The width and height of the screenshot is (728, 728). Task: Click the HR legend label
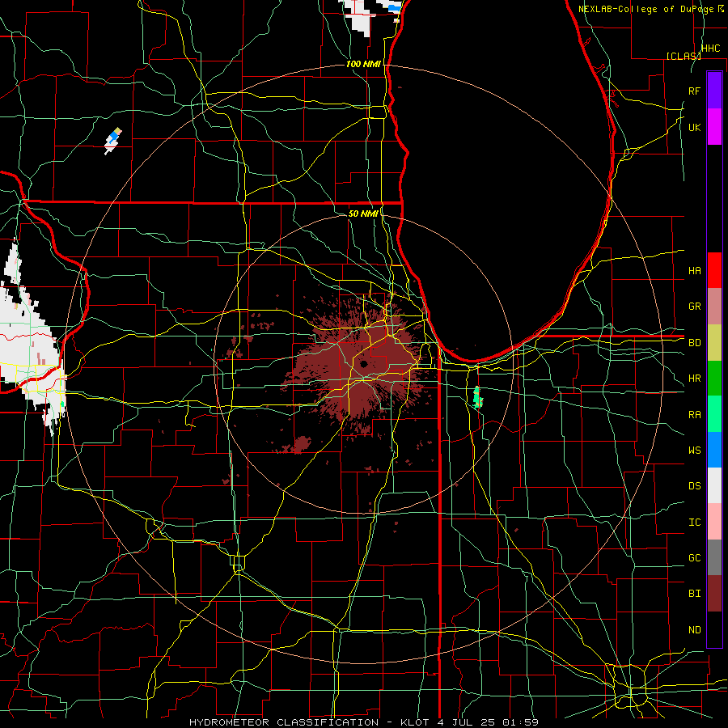tap(694, 379)
